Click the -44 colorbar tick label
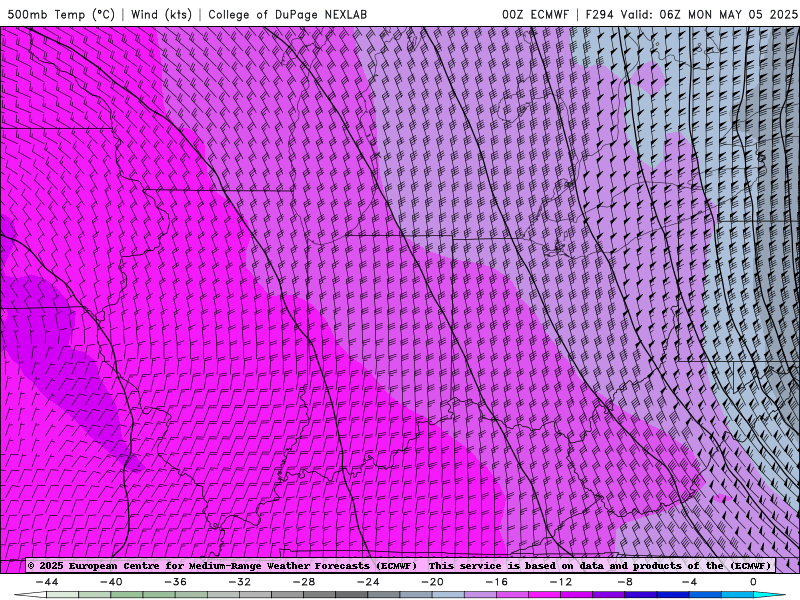The image size is (800, 600). pyautogui.click(x=46, y=582)
